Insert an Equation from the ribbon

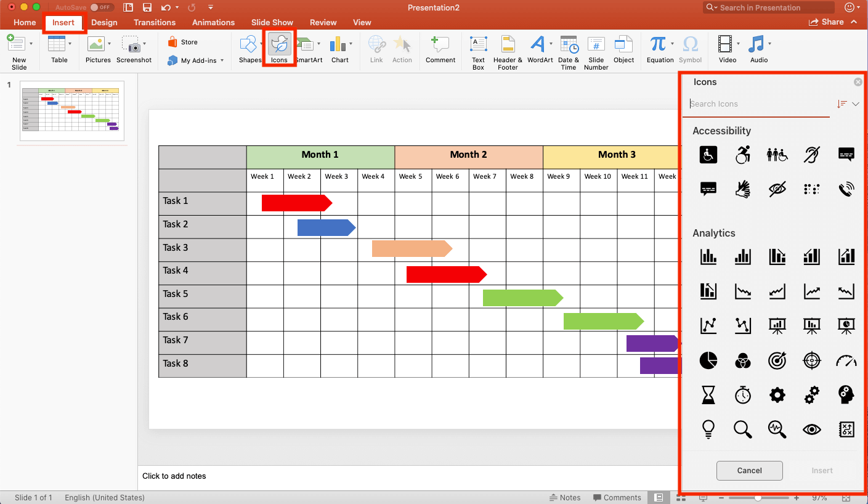[x=660, y=49]
